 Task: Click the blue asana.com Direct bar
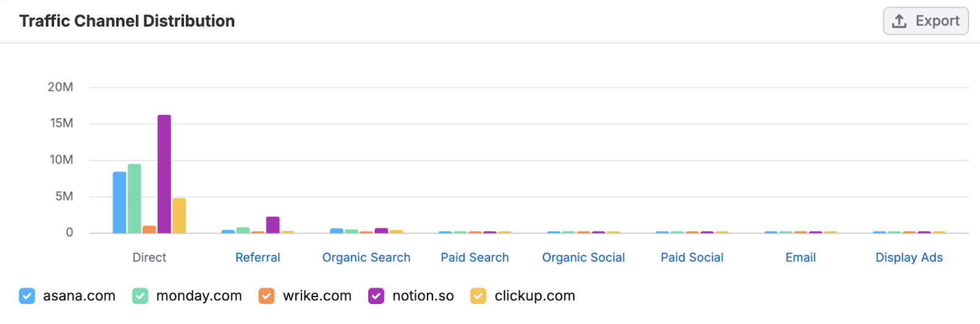[119, 203]
